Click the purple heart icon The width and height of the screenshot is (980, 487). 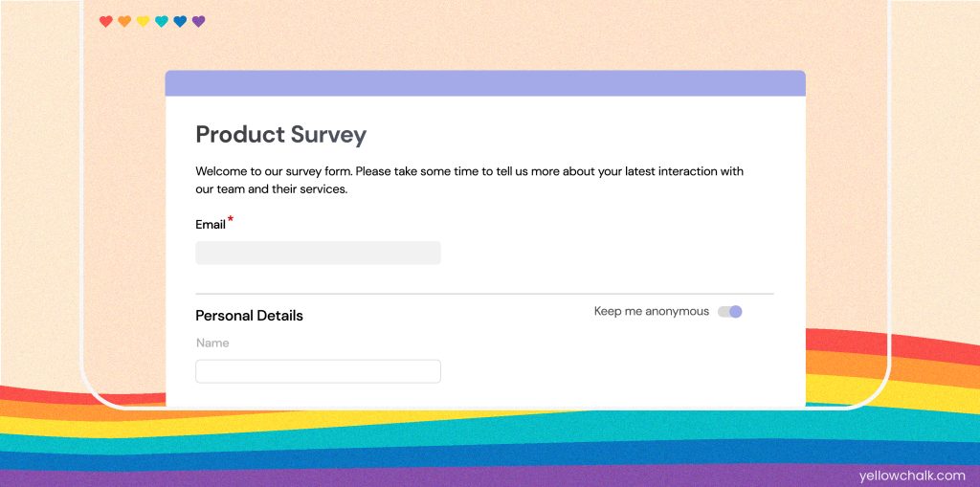tap(198, 22)
